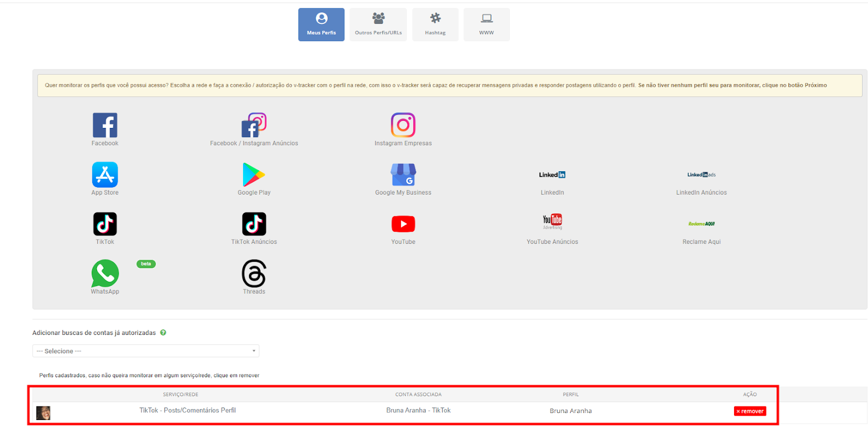Click the 'Reclame Aqui' label text
868x426 pixels.
(x=701, y=242)
